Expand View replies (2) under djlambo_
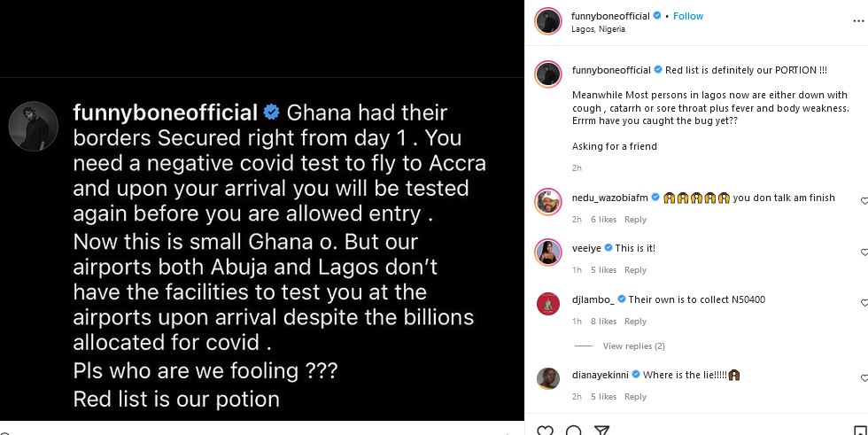Viewport: 868px width, 435px height. point(633,346)
